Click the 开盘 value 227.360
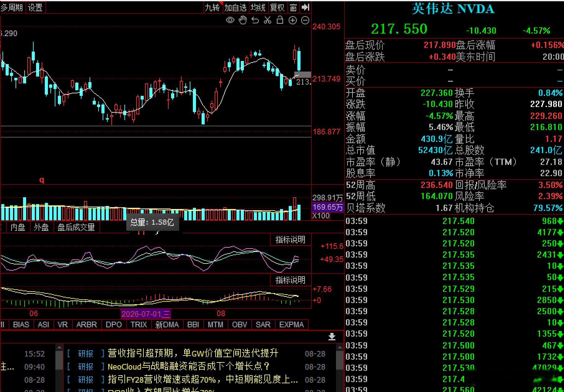564x392 pixels. pyautogui.click(x=436, y=93)
